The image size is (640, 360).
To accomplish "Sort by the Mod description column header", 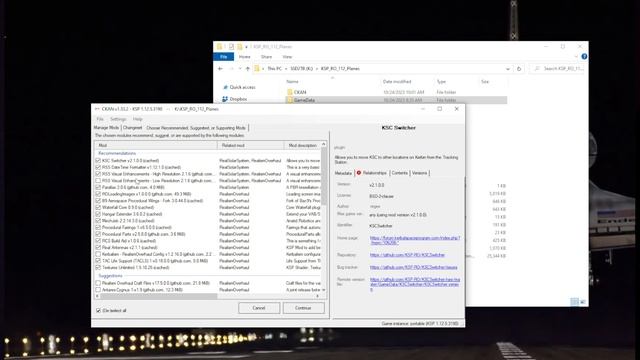I will 302,145.
